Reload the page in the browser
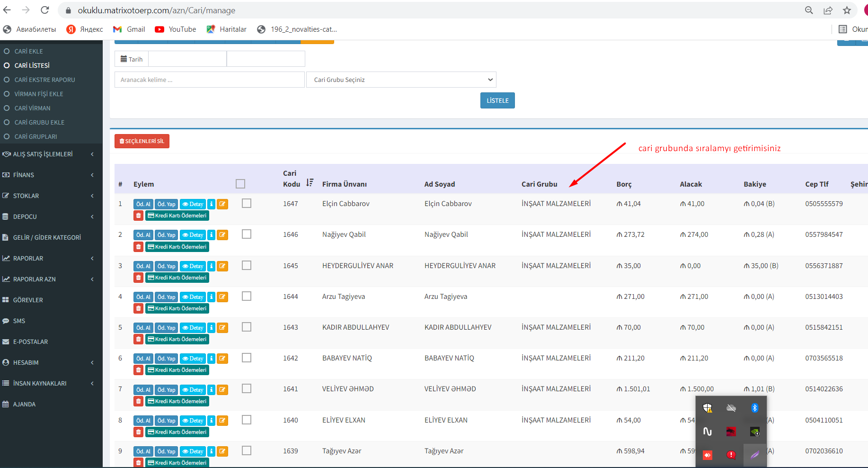The width and height of the screenshot is (868, 468). coord(45,10)
